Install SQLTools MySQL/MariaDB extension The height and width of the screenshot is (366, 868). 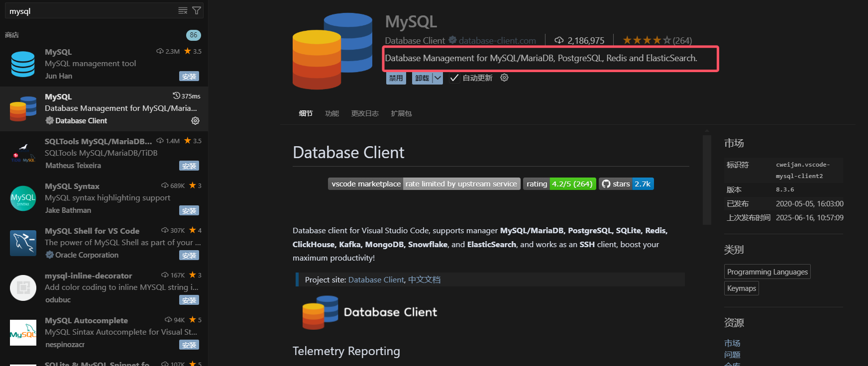point(189,166)
